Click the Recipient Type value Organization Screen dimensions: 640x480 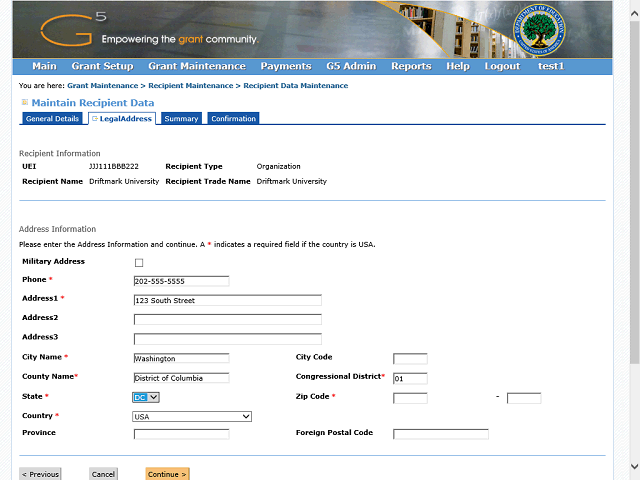[278, 166]
